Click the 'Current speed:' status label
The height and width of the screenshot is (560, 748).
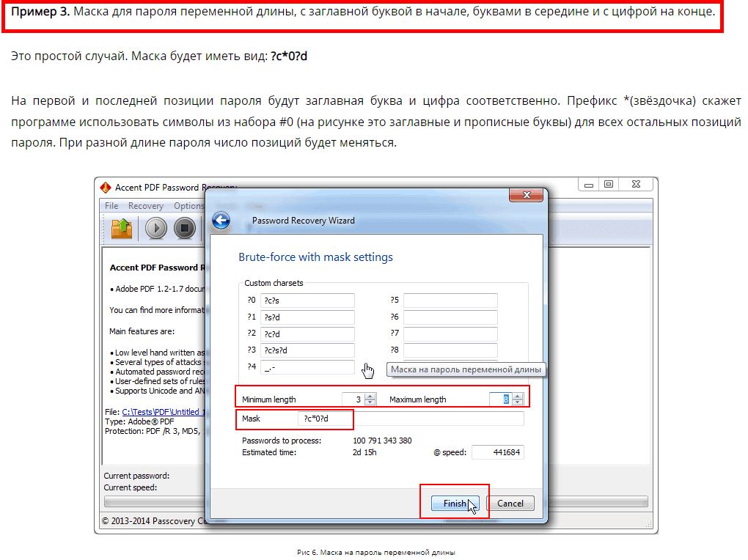point(131,487)
